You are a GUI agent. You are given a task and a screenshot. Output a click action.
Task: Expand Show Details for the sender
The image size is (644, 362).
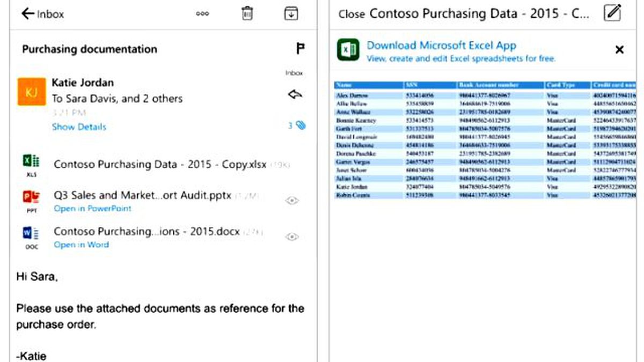79,127
